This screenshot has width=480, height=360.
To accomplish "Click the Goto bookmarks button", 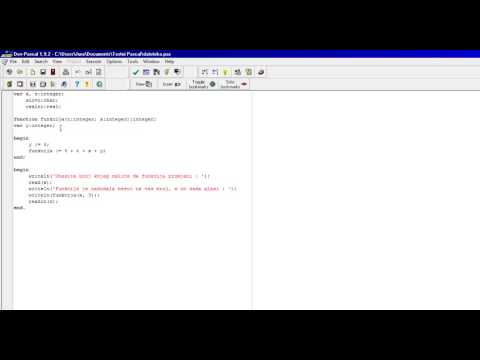I will (x=234, y=84).
